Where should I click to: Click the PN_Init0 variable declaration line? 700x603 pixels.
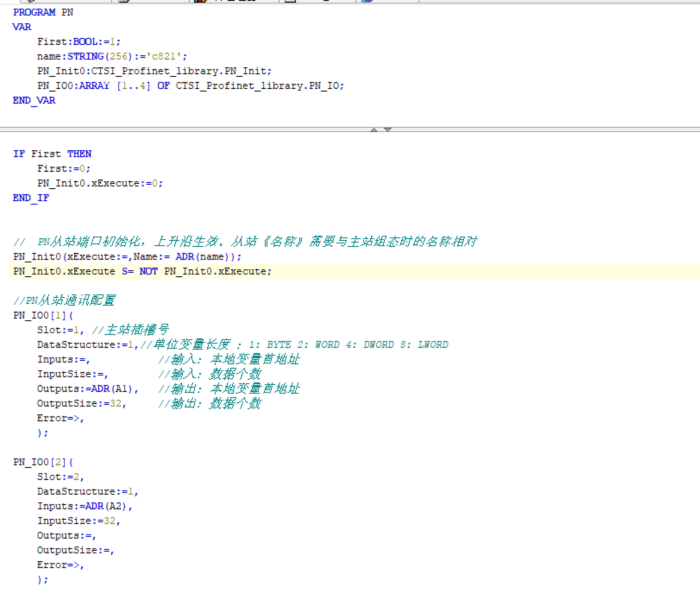click(154, 71)
